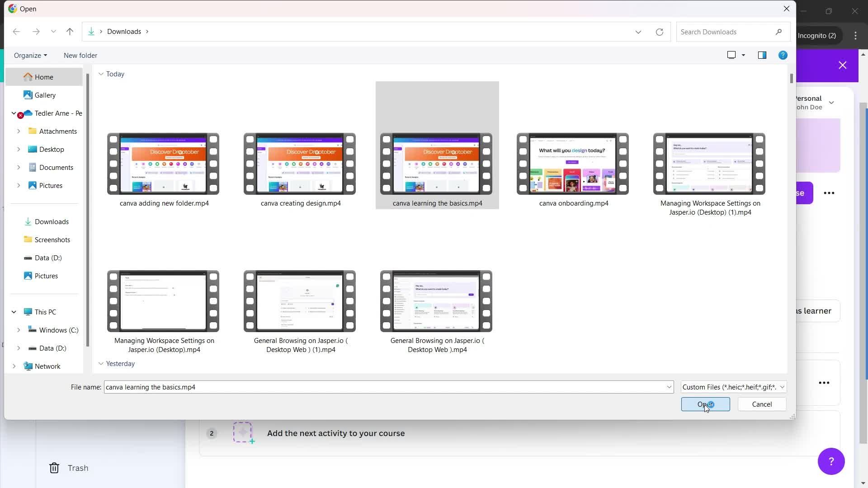The width and height of the screenshot is (868, 488).
Task: Collapse the Tedler Arne OneDrive node
Action: coord(14,113)
